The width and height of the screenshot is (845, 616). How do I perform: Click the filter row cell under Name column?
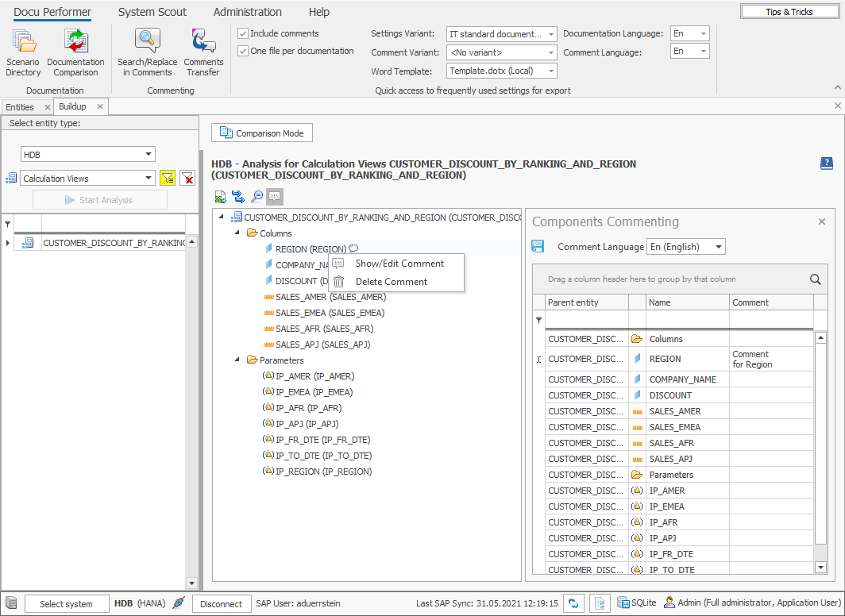pos(687,320)
